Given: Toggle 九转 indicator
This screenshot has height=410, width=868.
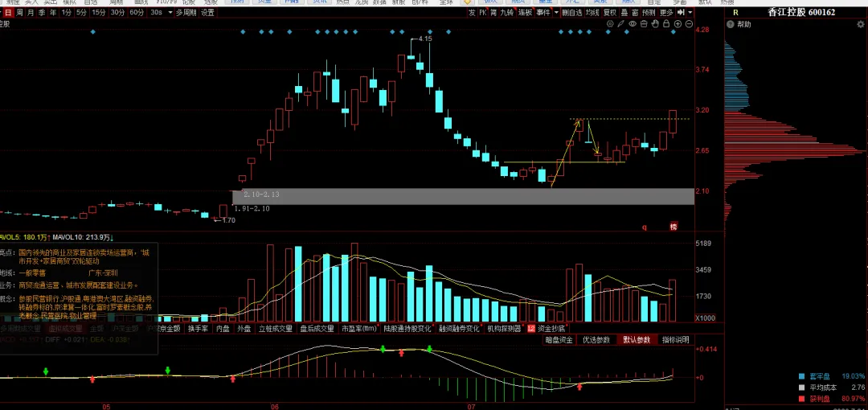Looking at the screenshot, I should tap(506, 12).
